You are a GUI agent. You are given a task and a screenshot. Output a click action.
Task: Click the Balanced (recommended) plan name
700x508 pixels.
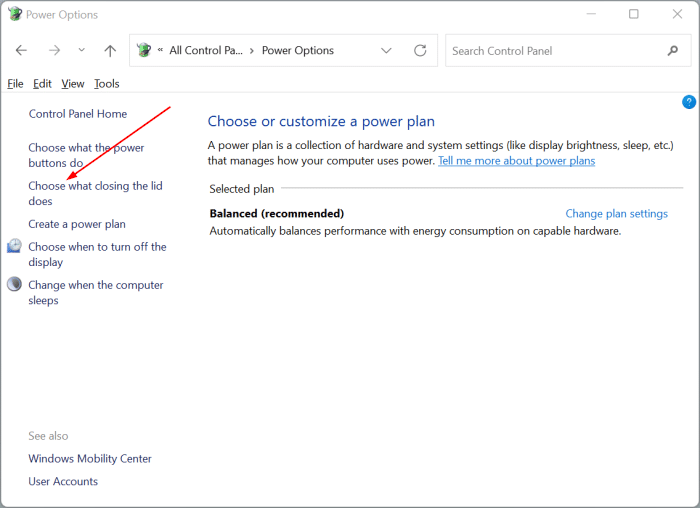[277, 213]
